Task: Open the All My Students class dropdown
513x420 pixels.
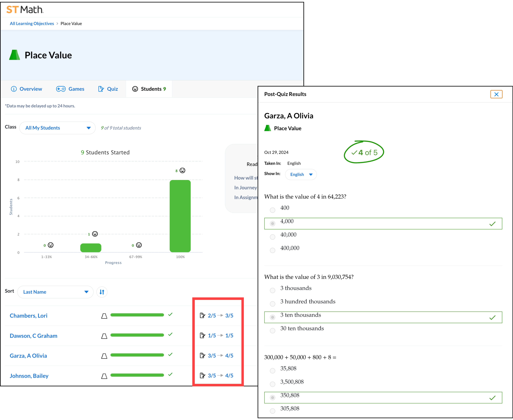Action: click(57, 128)
